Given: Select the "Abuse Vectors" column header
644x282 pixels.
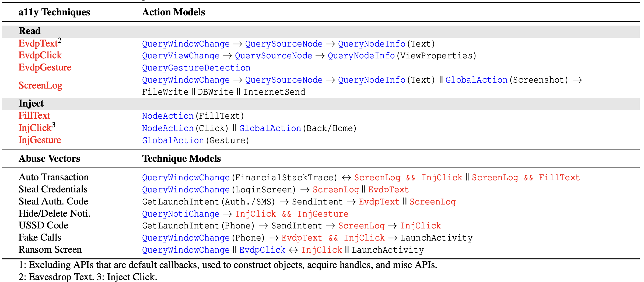Looking at the screenshot, I should 49,159.
